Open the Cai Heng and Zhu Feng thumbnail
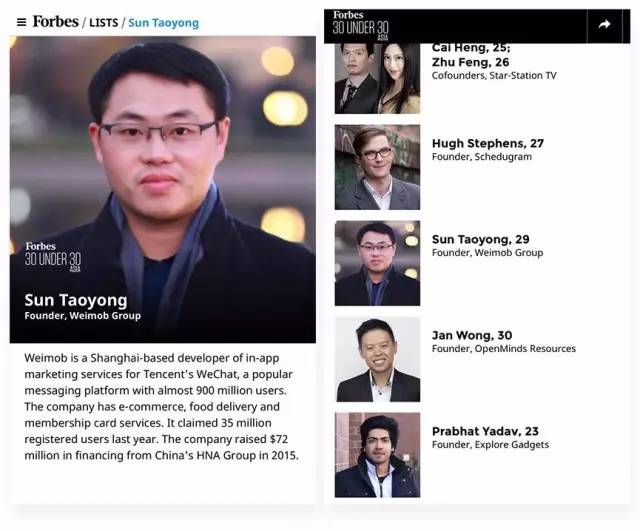 pos(377,78)
